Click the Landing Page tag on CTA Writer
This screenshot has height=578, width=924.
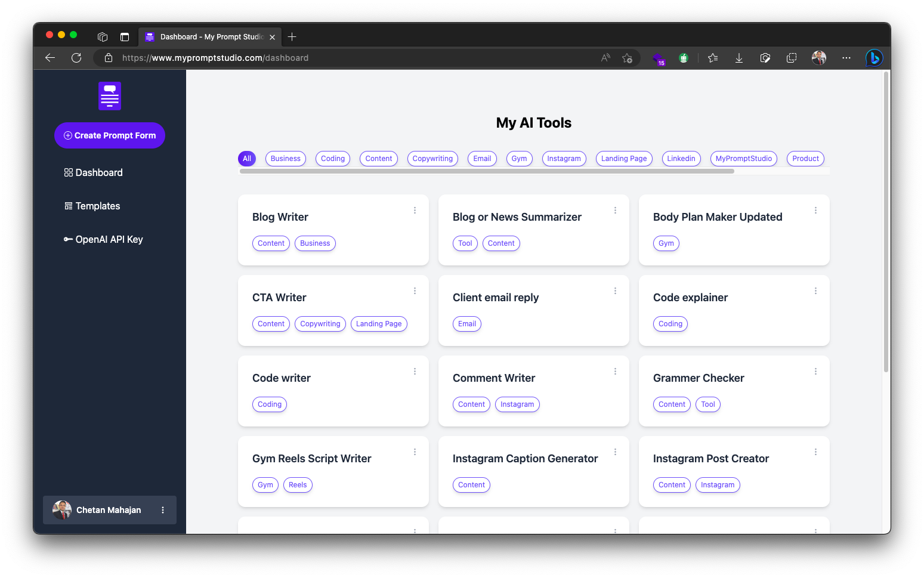point(379,324)
